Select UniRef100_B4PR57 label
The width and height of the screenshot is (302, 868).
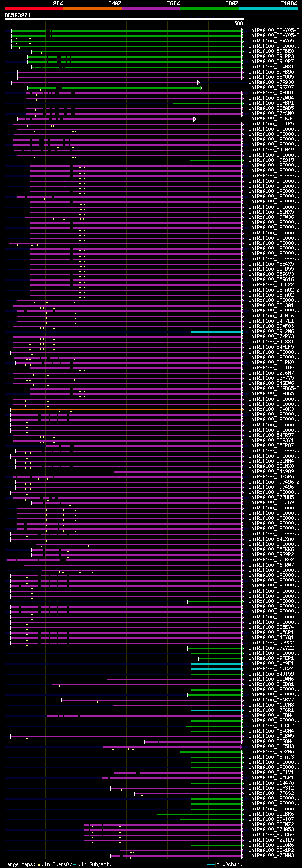click(x=271, y=435)
